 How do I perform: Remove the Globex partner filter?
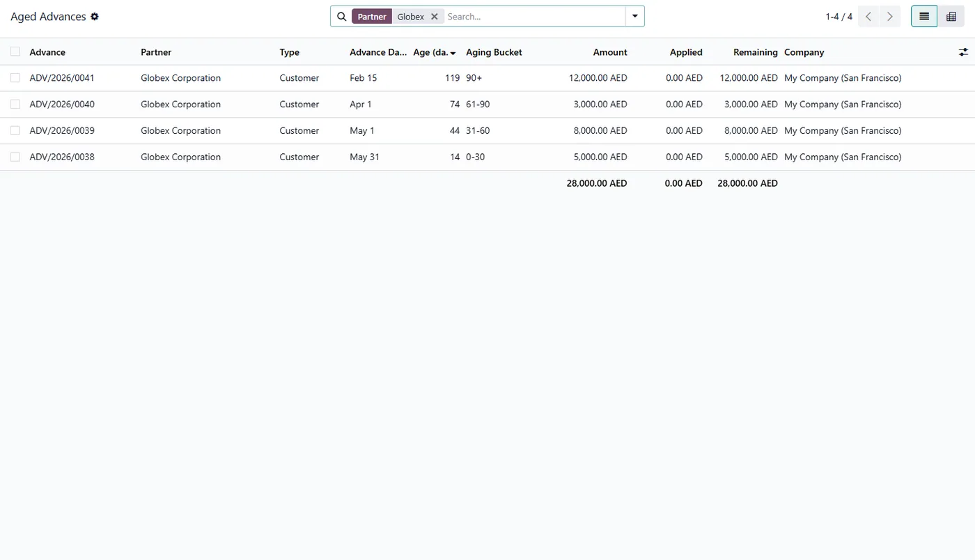pyautogui.click(x=434, y=16)
